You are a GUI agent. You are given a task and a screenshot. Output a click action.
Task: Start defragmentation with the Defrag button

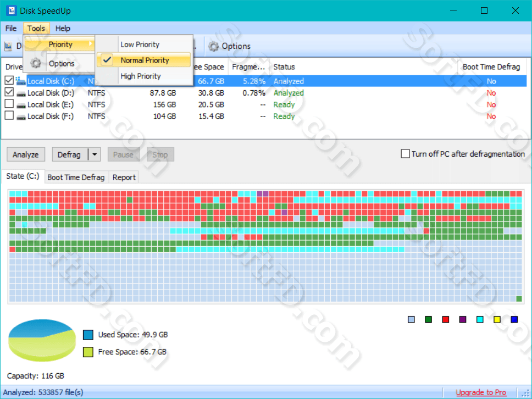pos(70,155)
